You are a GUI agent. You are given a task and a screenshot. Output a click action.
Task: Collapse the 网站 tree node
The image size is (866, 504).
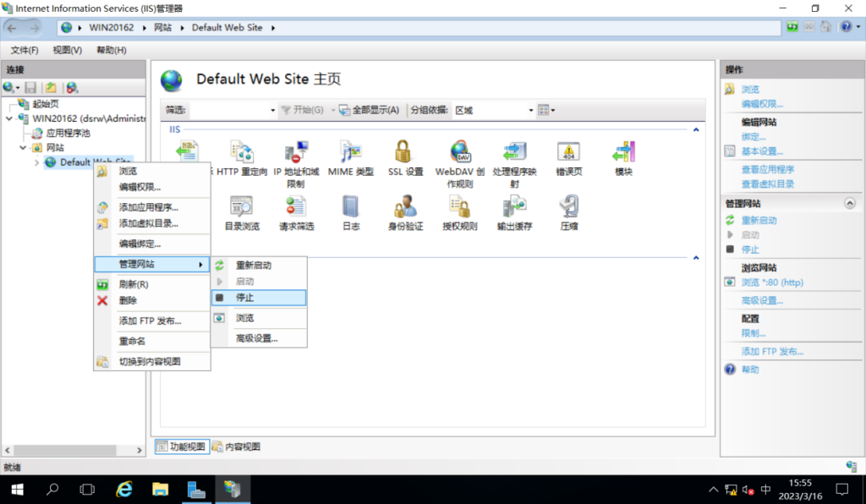[23, 147]
